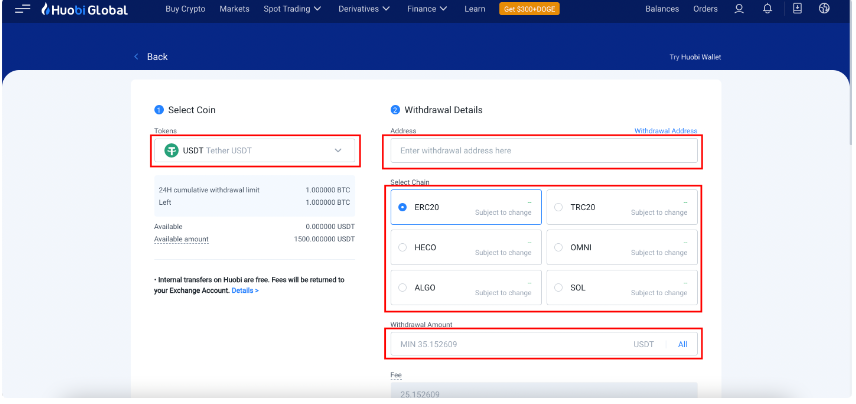The width and height of the screenshot is (856, 404).
Task: Open the notifications bell icon
Action: click(768, 9)
